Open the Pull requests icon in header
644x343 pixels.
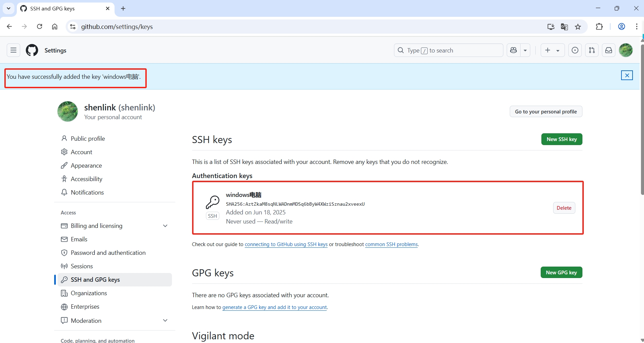[592, 50]
